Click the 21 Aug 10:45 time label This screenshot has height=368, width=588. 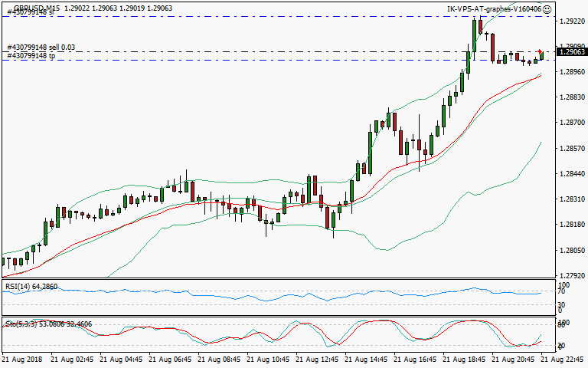click(268, 360)
